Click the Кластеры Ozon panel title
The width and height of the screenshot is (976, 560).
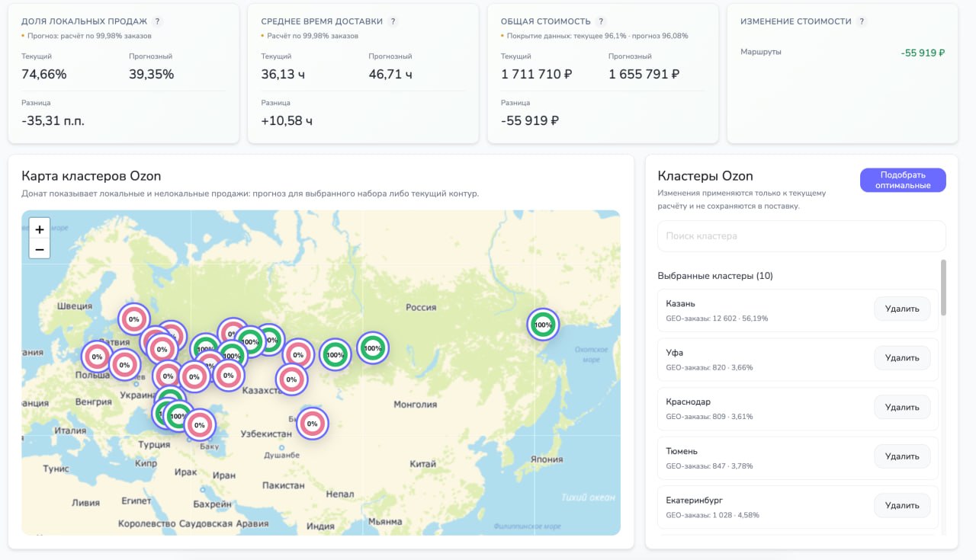click(705, 176)
